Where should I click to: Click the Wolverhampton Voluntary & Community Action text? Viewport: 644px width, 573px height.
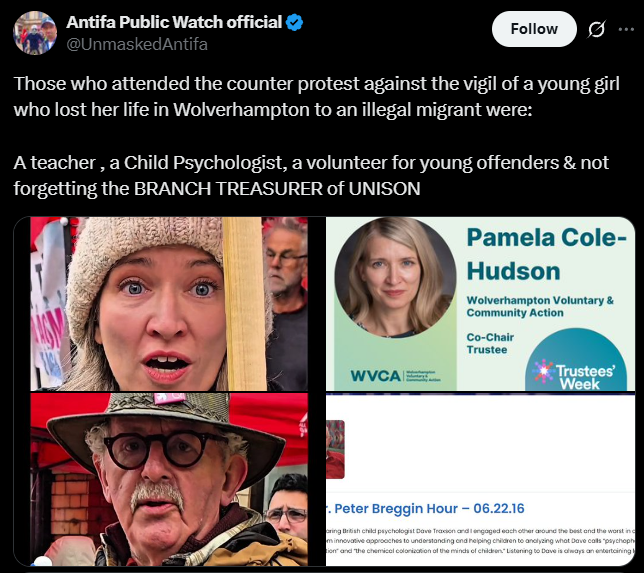coord(540,306)
